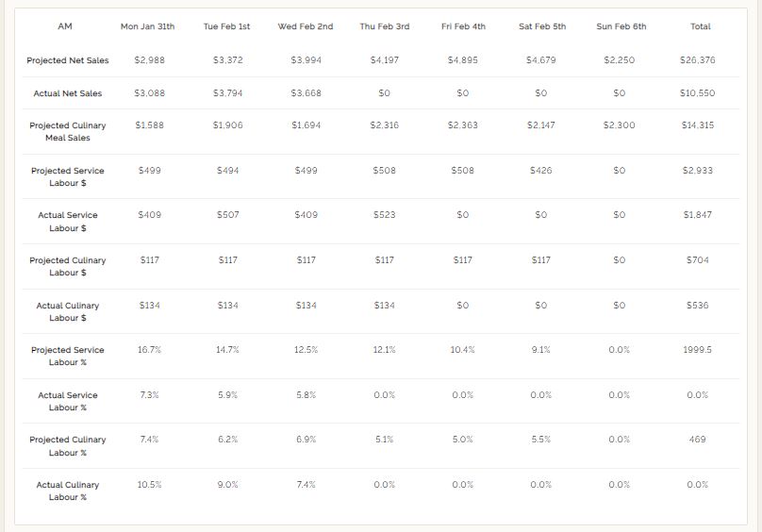Click the Sun Feb 6th column header
The image size is (762, 532).
[x=621, y=26]
